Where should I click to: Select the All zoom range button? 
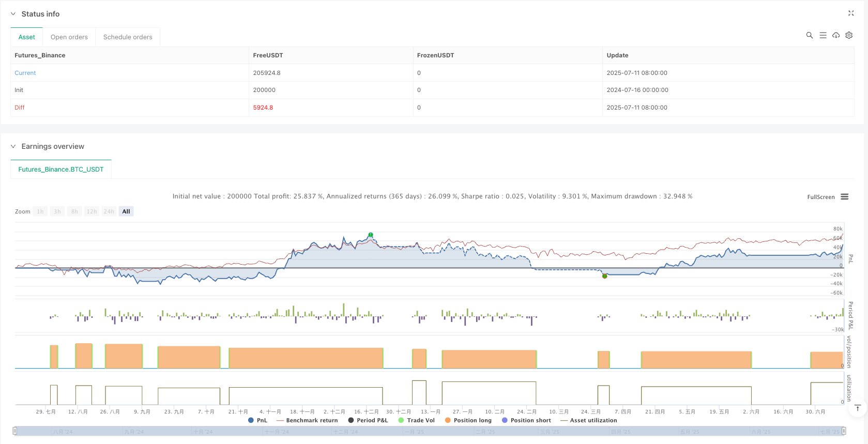pyautogui.click(x=126, y=211)
